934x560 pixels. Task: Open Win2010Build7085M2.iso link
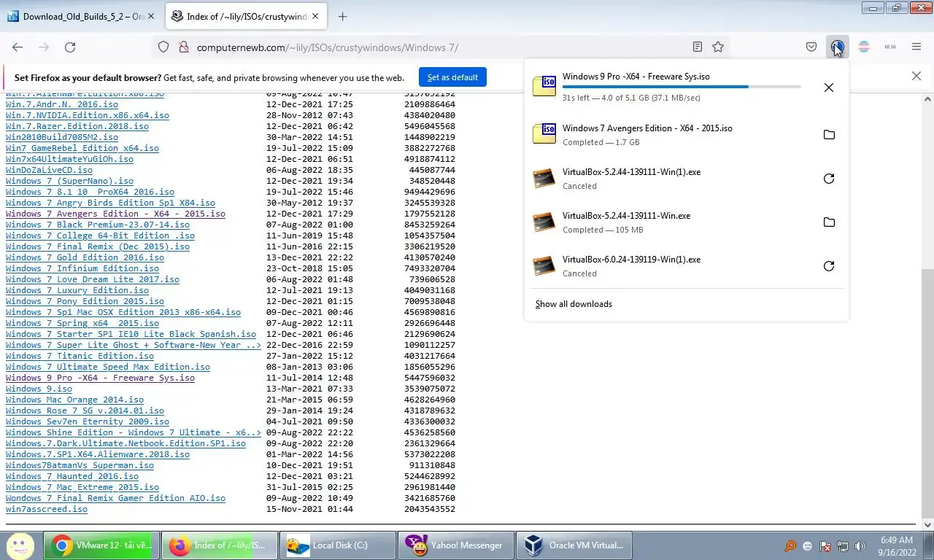point(62,137)
